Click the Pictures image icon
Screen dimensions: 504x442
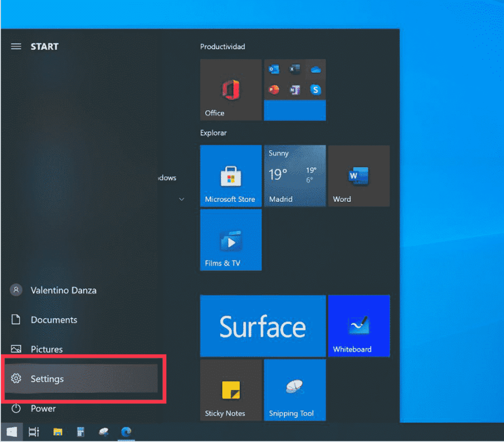16,349
